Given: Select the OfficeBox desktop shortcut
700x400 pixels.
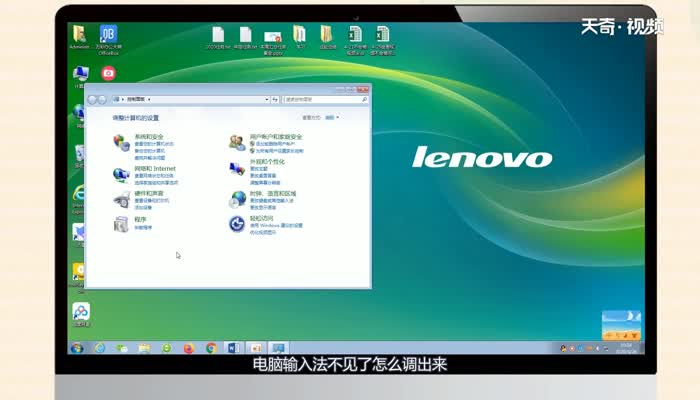Looking at the screenshot, I should click(x=108, y=40).
